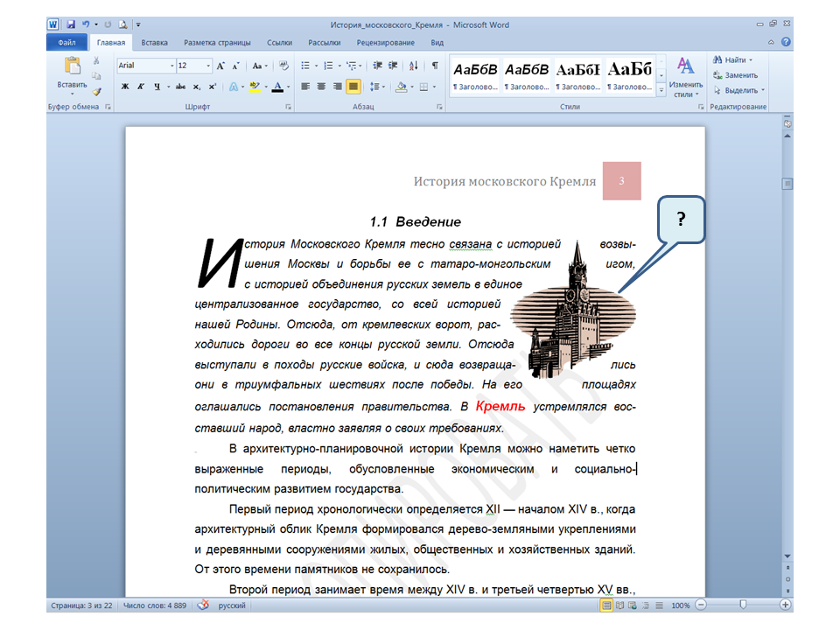Open the Arial font name dropdown
The image size is (840, 630).
171,66
